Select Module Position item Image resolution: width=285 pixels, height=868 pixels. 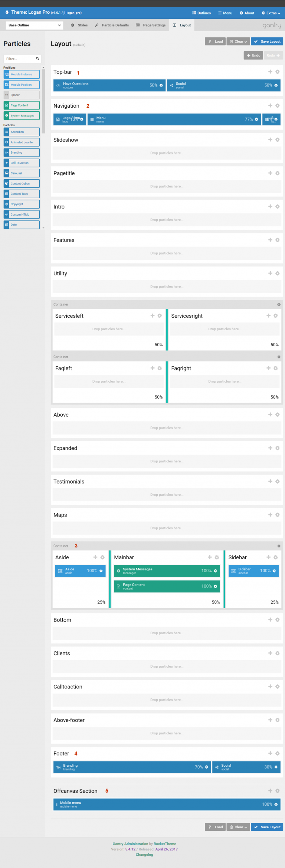coord(22,85)
